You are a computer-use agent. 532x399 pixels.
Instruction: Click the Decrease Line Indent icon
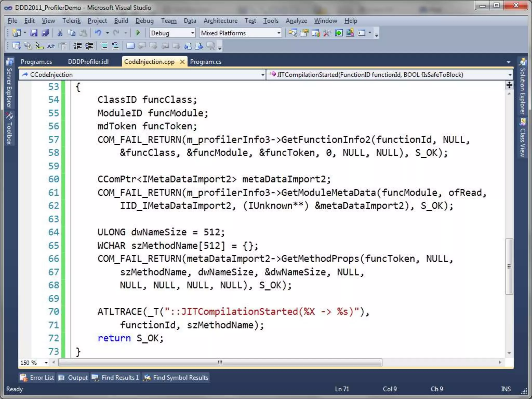click(x=77, y=46)
